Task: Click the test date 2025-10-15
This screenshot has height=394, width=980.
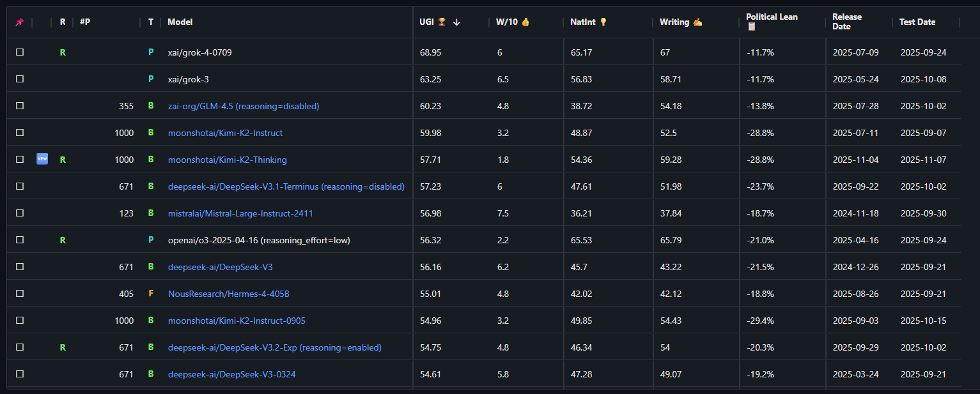Action: pos(923,321)
